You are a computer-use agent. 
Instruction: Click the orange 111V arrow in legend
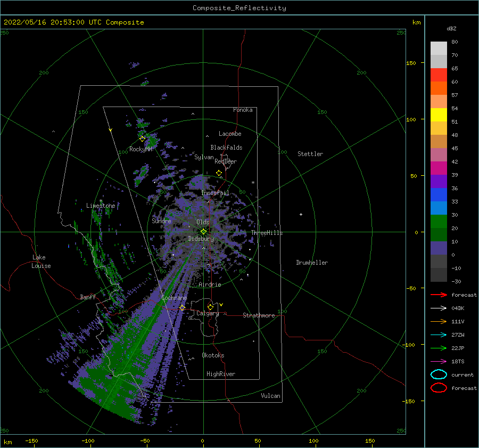click(x=439, y=321)
